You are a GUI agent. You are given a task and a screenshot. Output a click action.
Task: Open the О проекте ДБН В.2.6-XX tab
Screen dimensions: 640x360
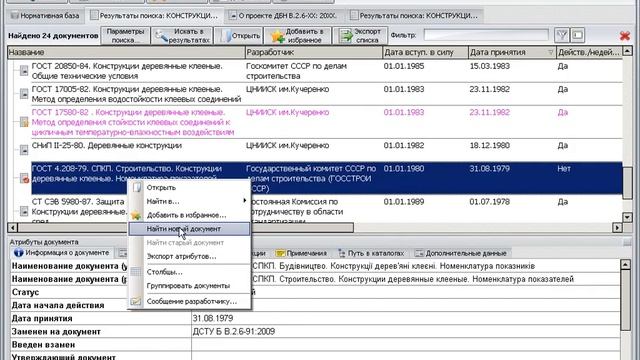point(284,16)
